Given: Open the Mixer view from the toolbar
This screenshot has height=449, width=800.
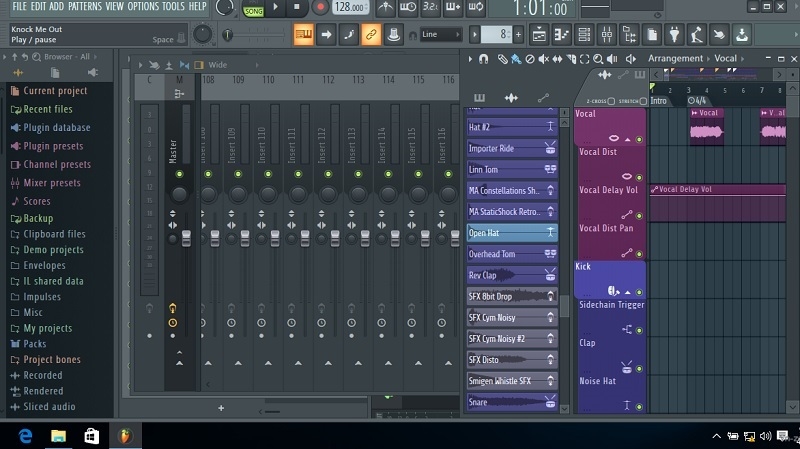Looking at the screenshot, I should tap(607, 35).
